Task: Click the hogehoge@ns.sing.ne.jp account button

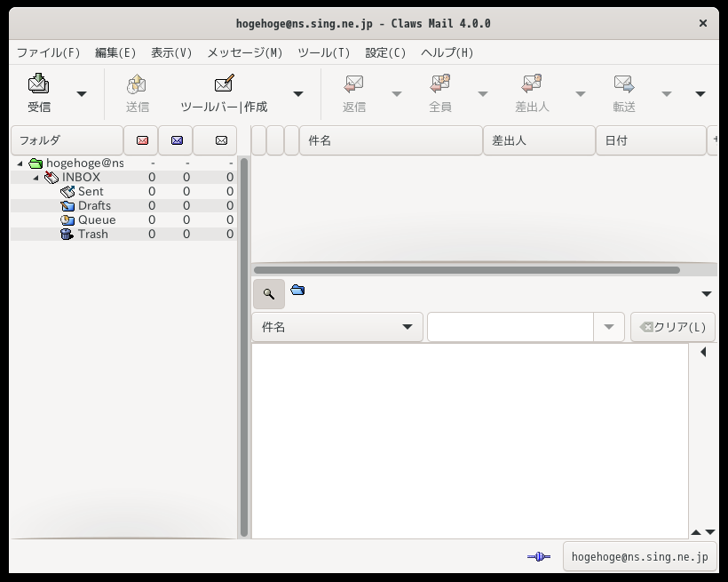Action: [639, 556]
